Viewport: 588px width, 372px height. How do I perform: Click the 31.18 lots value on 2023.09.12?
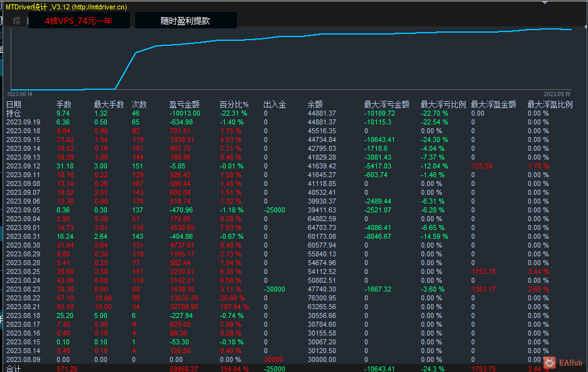click(65, 166)
